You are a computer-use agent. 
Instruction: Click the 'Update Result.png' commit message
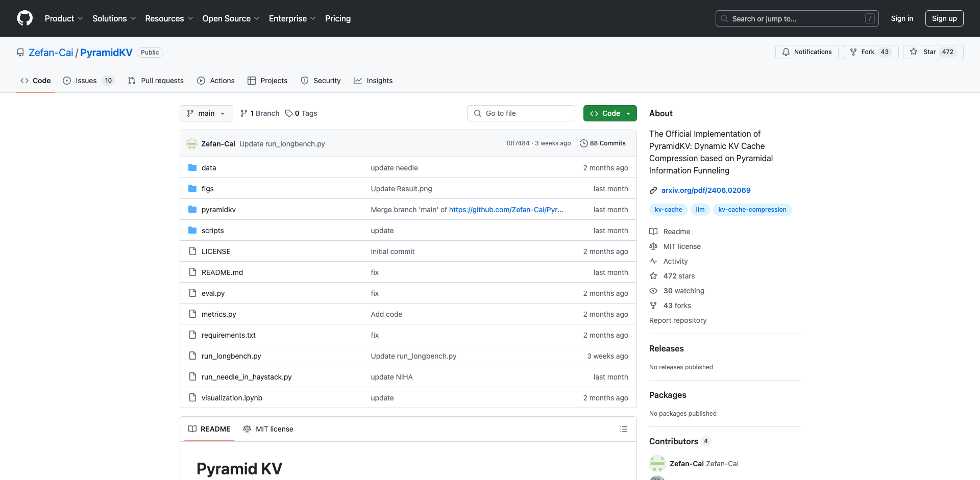(x=401, y=189)
